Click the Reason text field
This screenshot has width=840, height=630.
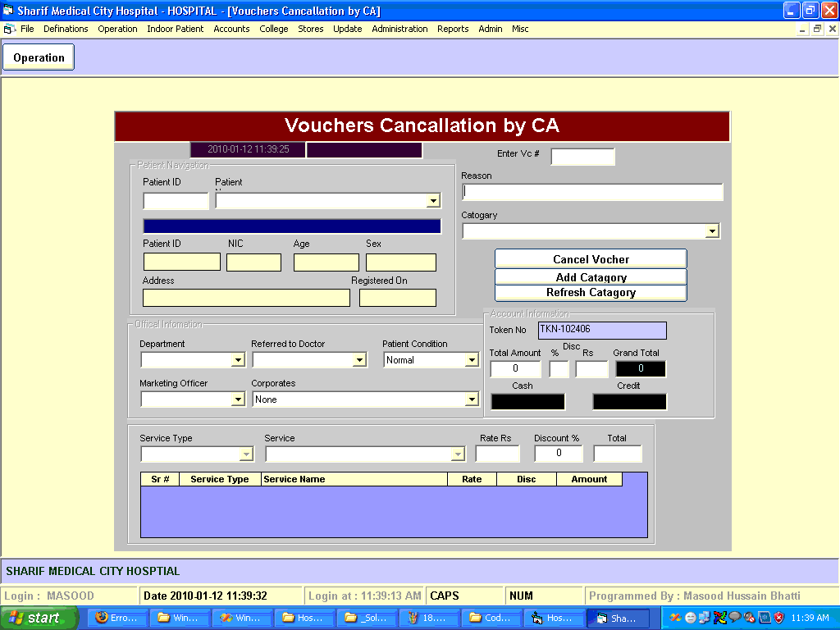[592, 192]
